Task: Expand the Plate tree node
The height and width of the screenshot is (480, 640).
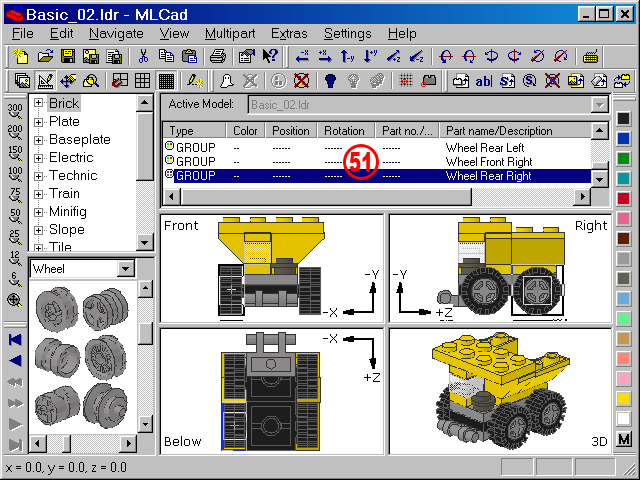Action: pyautogui.click(x=38, y=122)
